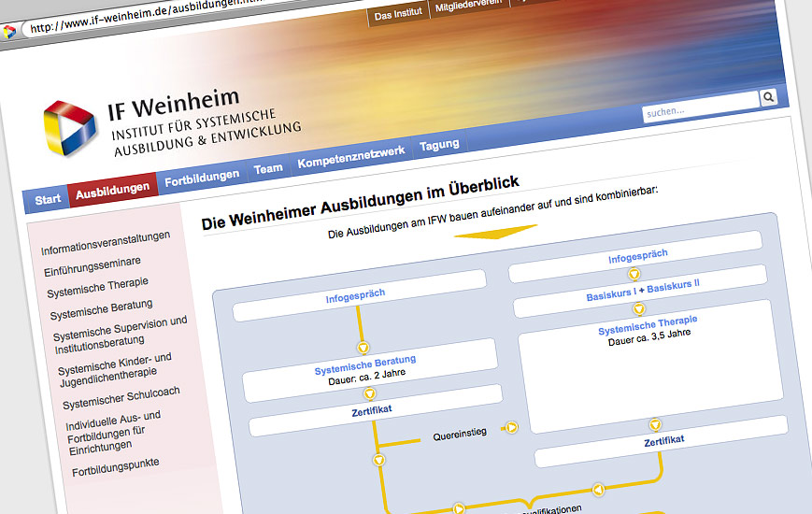Open Systemische Supervision und Institutionsberatung link
This screenshot has height=514, width=812.
click(x=121, y=335)
